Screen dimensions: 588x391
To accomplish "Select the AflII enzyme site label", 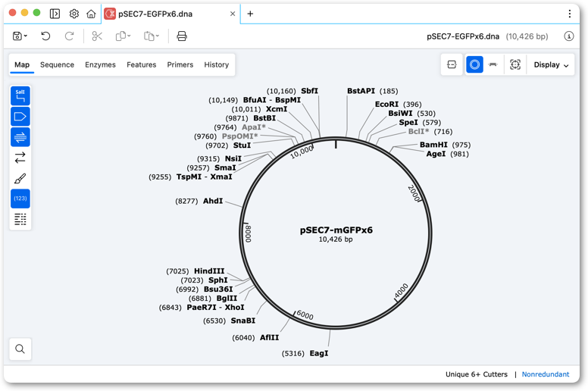I will [x=269, y=337].
